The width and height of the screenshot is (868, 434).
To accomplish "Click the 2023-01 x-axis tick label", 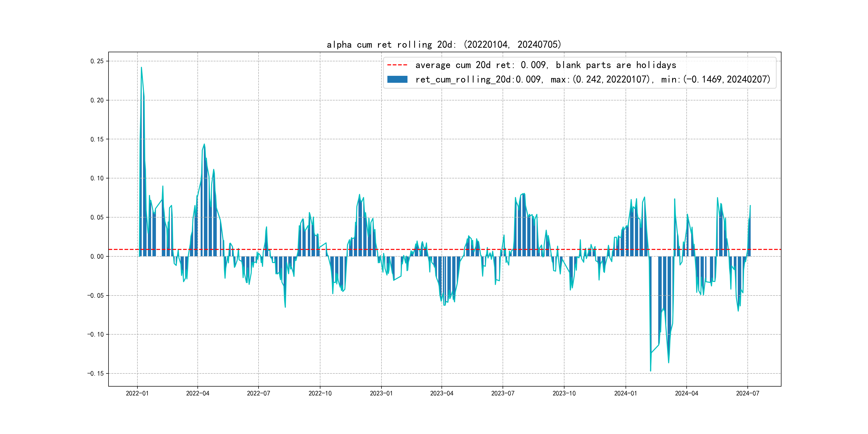I will click(x=381, y=393).
